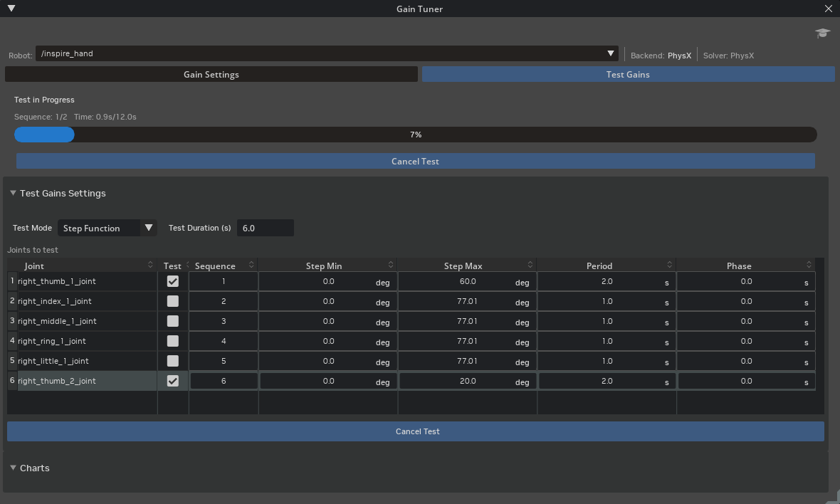Uncheck Test for right_thumb_1_joint
Image resolution: width=840 pixels, height=504 pixels.
click(x=172, y=281)
